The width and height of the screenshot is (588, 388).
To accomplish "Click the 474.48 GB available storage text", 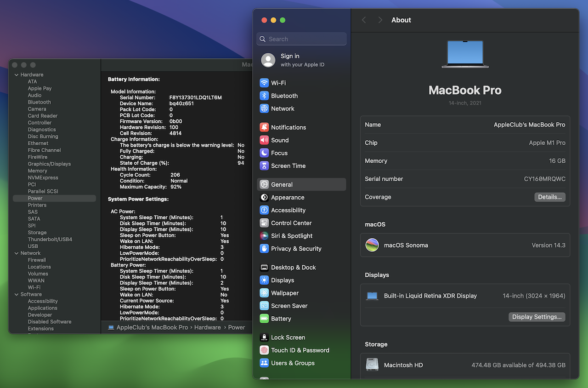I will (x=518, y=365).
